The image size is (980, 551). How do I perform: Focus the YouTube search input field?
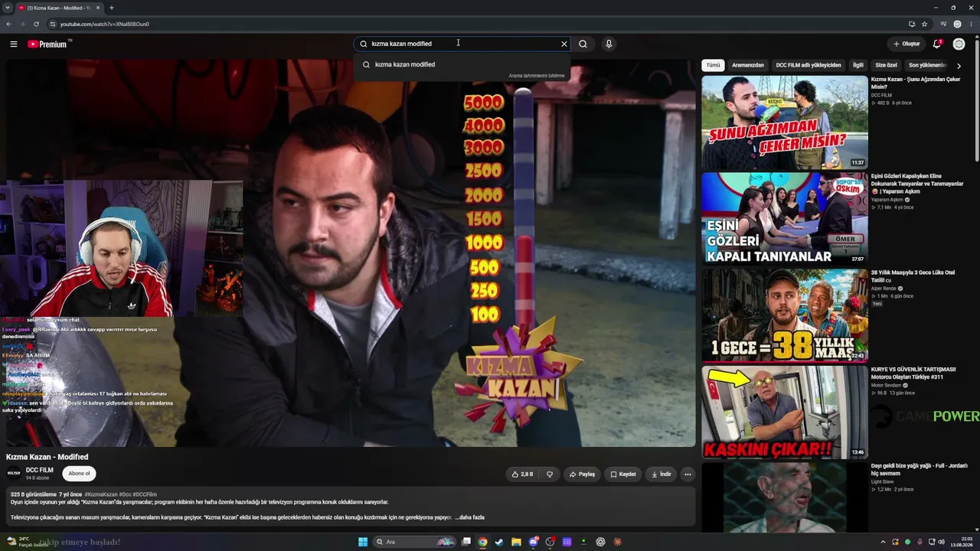(463, 44)
